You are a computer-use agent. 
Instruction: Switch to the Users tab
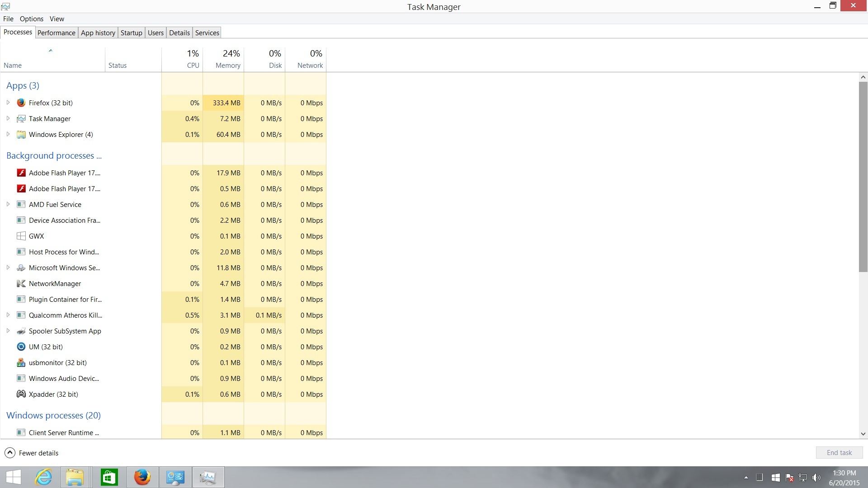[x=156, y=33]
